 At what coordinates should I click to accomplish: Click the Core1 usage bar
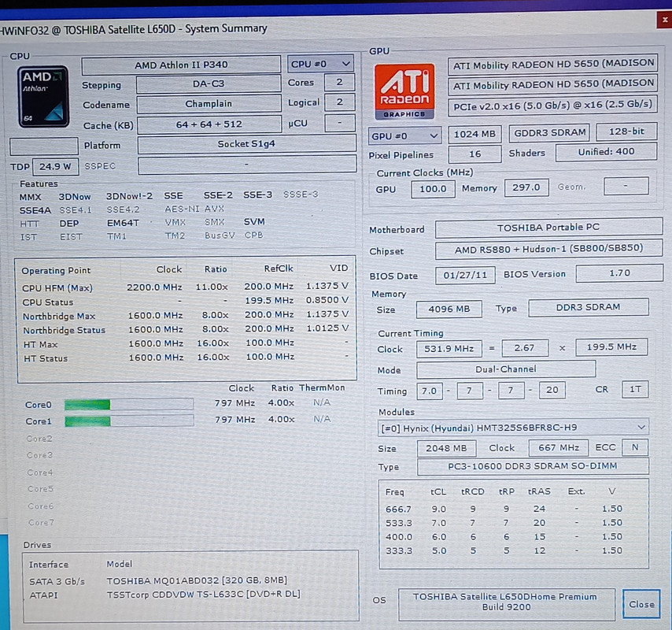(x=129, y=421)
